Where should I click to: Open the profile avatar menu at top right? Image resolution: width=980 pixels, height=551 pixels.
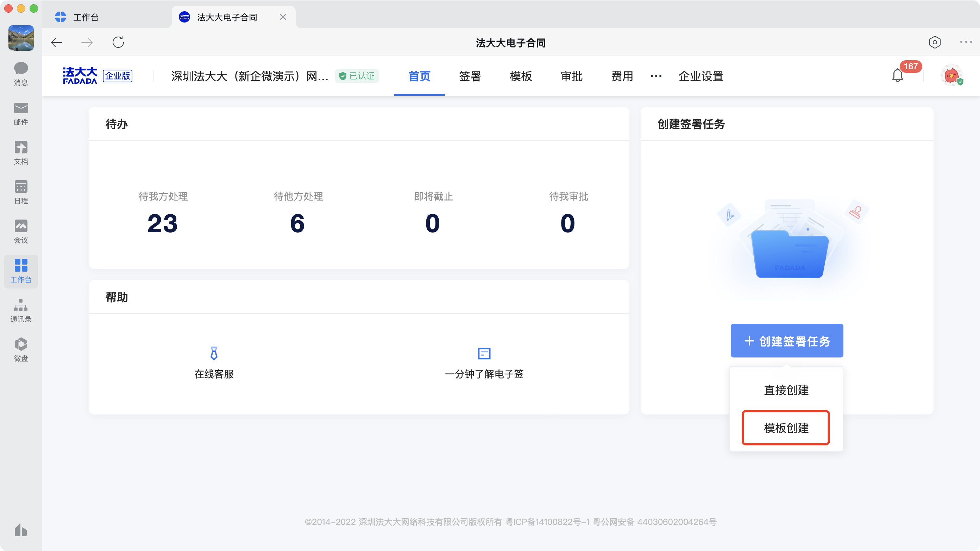tap(951, 75)
